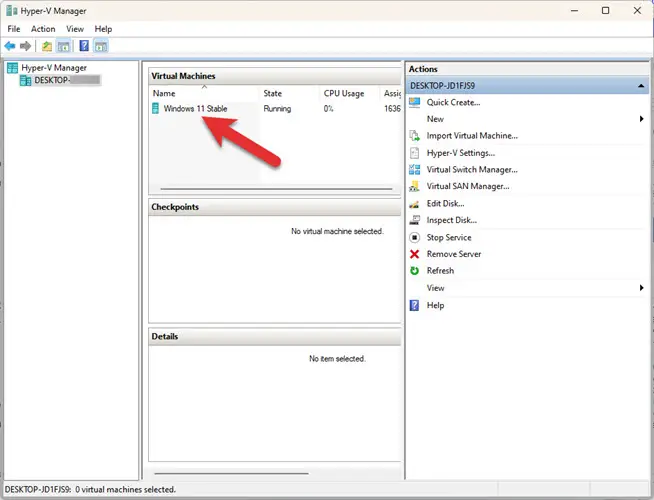654x500 pixels.
Task: Click the Virtual Machines horizontal scrollbar
Action: click(276, 189)
